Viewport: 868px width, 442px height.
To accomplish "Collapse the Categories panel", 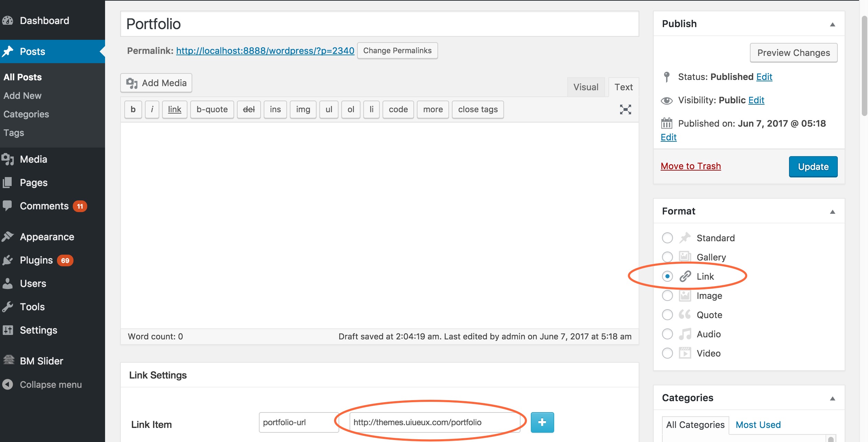I will [x=833, y=398].
